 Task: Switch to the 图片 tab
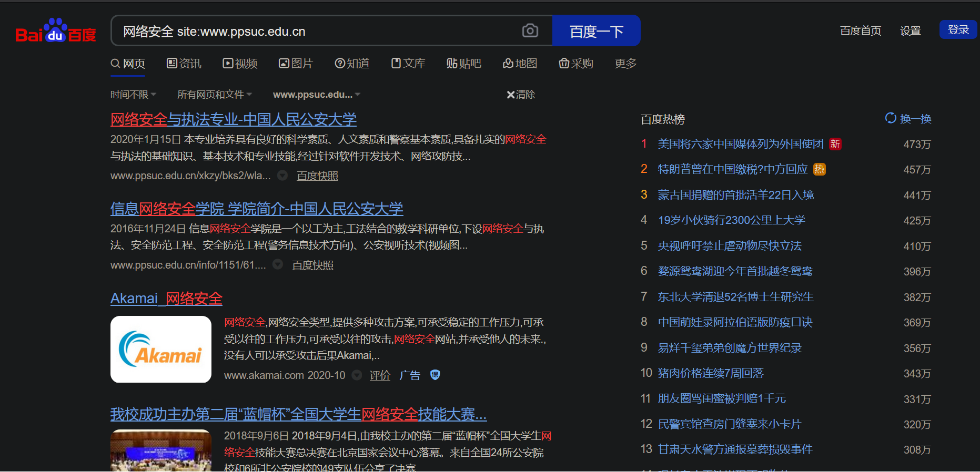[x=296, y=64]
